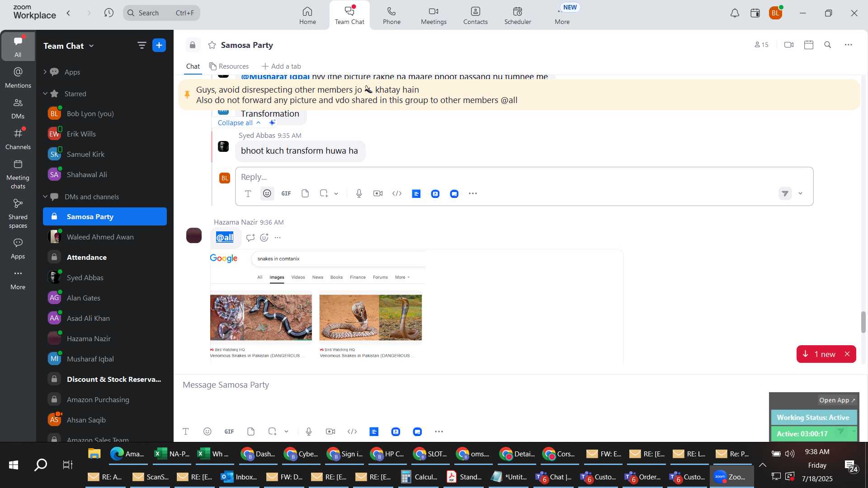Image resolution: width=868 pixels, height=488 pixels.
Task: Open the Mentions sidebar section
Action: point(18,77)
